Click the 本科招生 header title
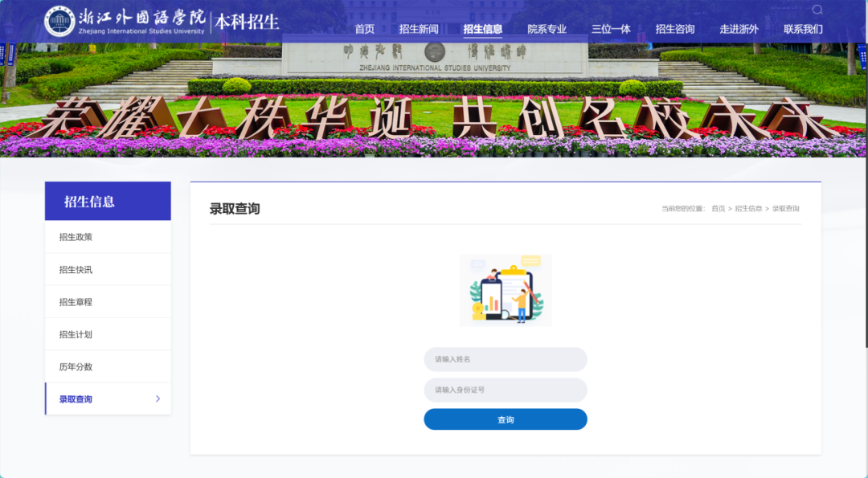Screen dimensions: 868x478 [247, 22]
